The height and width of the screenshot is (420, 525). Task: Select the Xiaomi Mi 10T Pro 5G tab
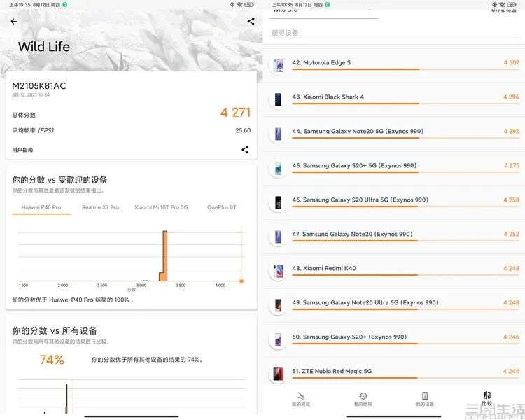point(161,207)
